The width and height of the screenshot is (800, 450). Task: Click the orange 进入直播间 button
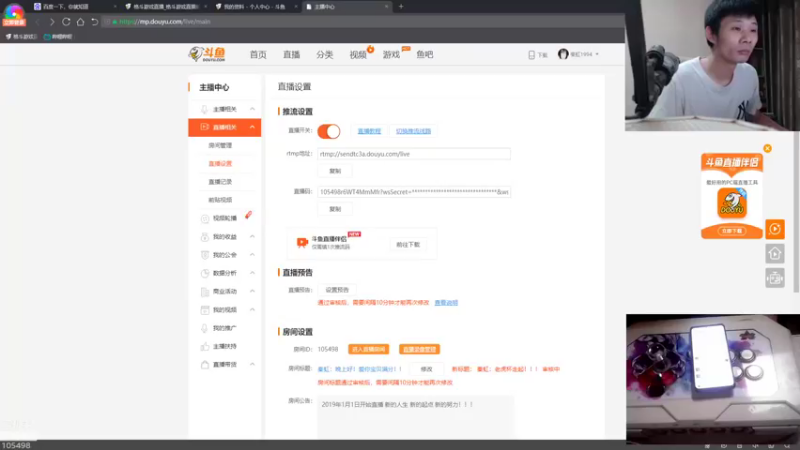pyautogui.click(x=368, y=349)
